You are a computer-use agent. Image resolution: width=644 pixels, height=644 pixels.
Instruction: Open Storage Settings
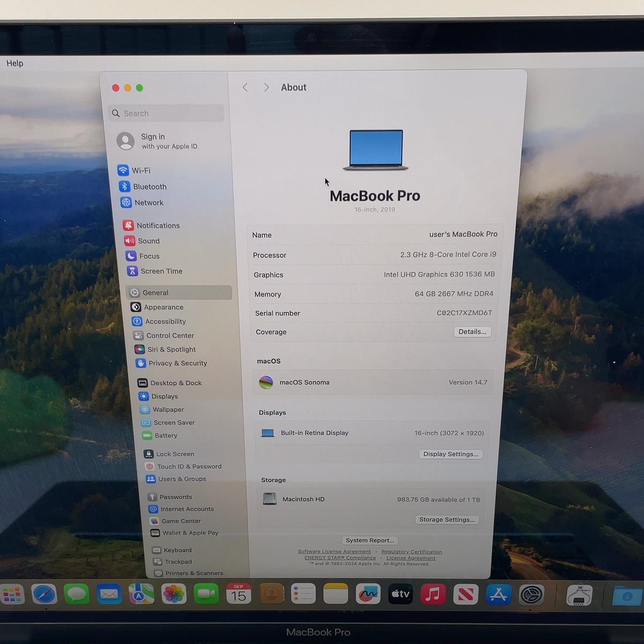(x=447, y=519)
